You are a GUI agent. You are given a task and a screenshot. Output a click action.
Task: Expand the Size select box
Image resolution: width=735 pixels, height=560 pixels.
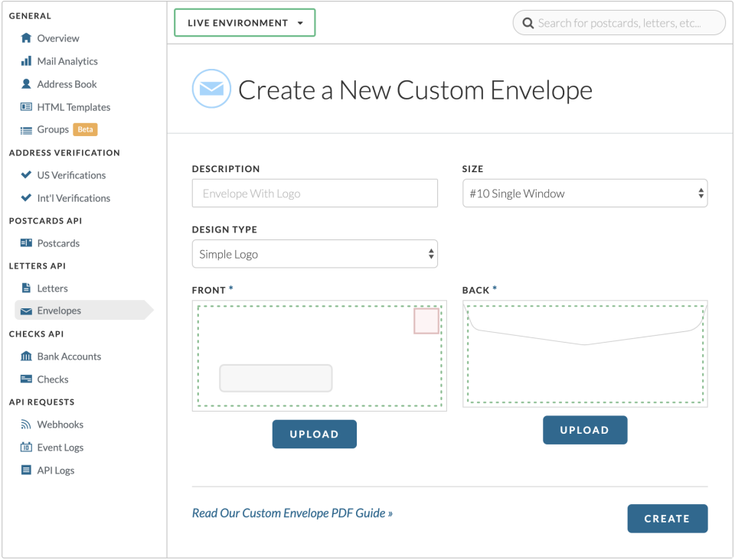tap(585, 194)
